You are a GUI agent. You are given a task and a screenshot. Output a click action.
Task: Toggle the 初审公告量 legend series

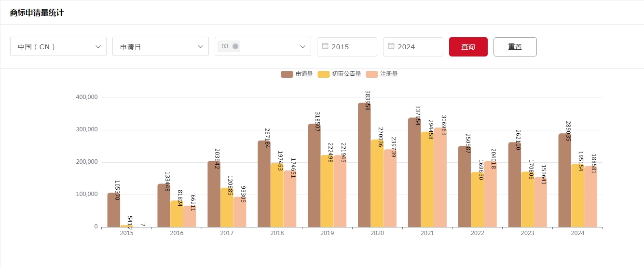346,74
